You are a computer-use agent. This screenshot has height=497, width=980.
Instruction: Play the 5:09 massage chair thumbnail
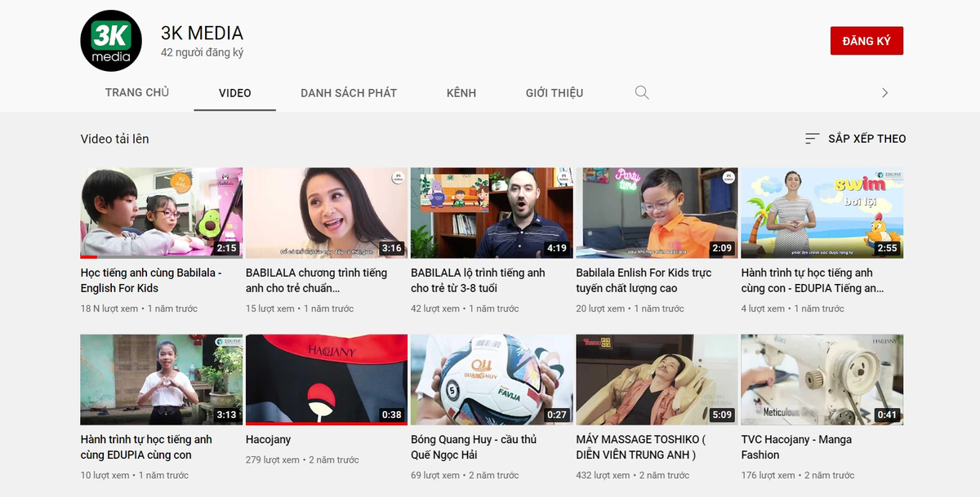pos(657,379)
